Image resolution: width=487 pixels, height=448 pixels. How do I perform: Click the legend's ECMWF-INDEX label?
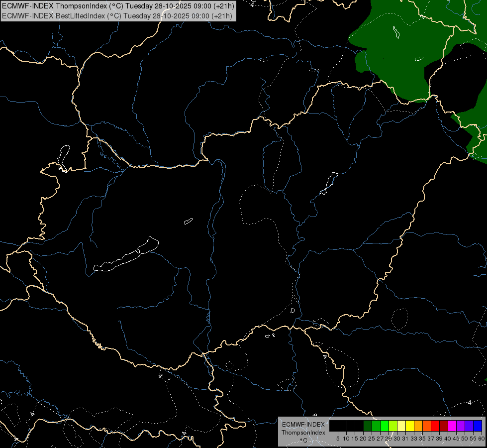pyautogui.click(x=303, y=425)
